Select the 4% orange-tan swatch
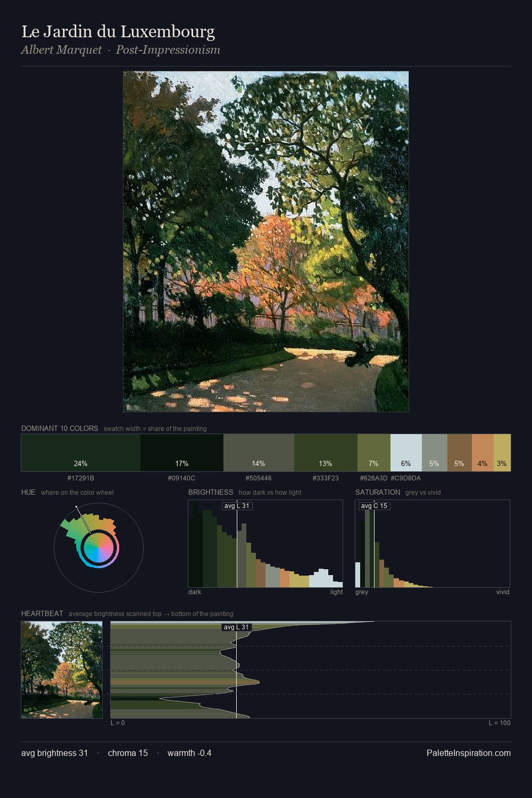 [x=483, y=453]
